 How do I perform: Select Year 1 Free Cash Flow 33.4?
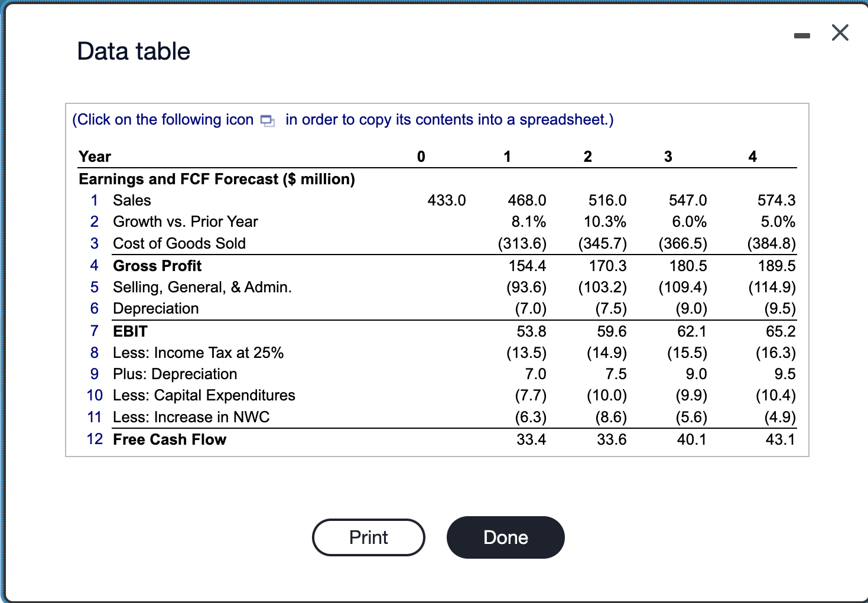[531, 439]
